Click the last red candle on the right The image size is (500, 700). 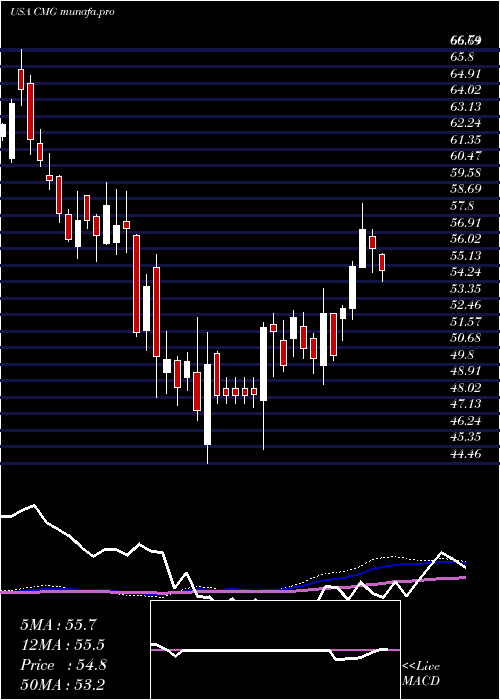(382, 262)
